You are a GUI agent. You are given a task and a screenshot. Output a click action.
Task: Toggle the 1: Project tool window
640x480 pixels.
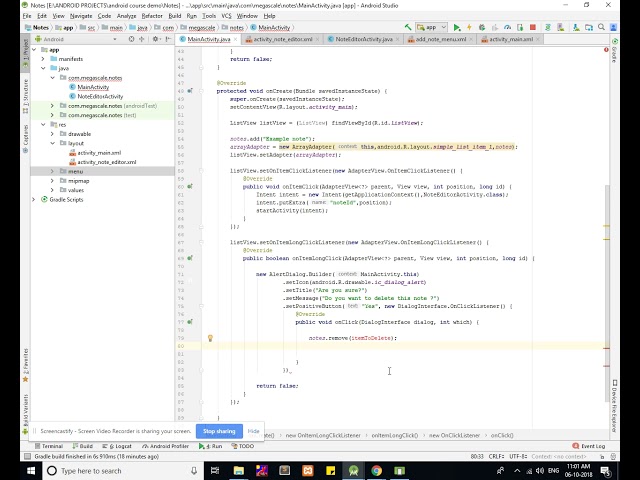tap(25, 54)
